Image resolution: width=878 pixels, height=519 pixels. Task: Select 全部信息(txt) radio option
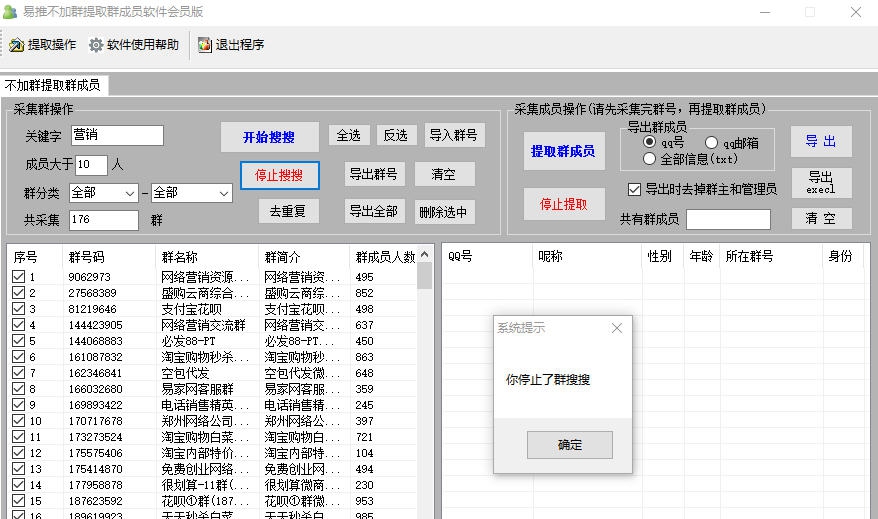[x=649, y=159]
